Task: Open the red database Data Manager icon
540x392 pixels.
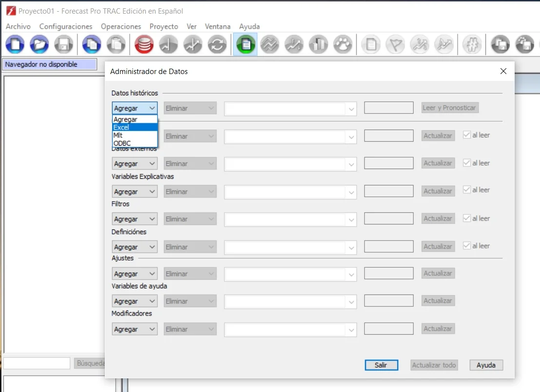Action: click(x=144, y=44)
